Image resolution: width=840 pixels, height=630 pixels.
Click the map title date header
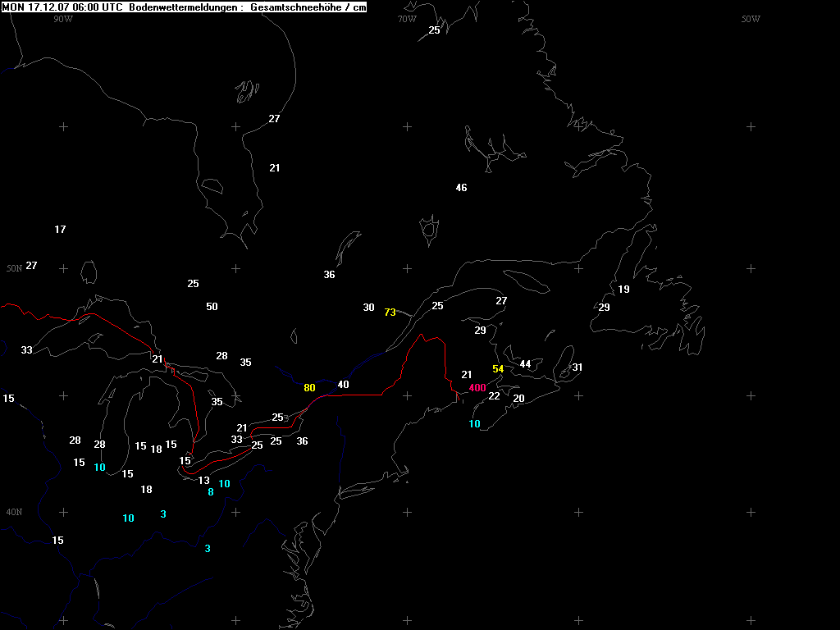(184, 7)
